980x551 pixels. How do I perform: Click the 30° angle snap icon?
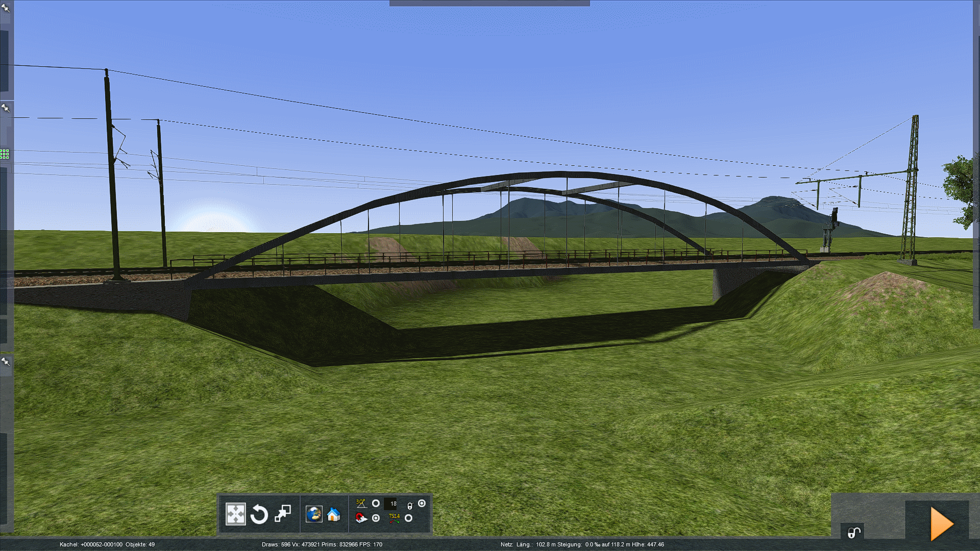[x=361, y=504]
